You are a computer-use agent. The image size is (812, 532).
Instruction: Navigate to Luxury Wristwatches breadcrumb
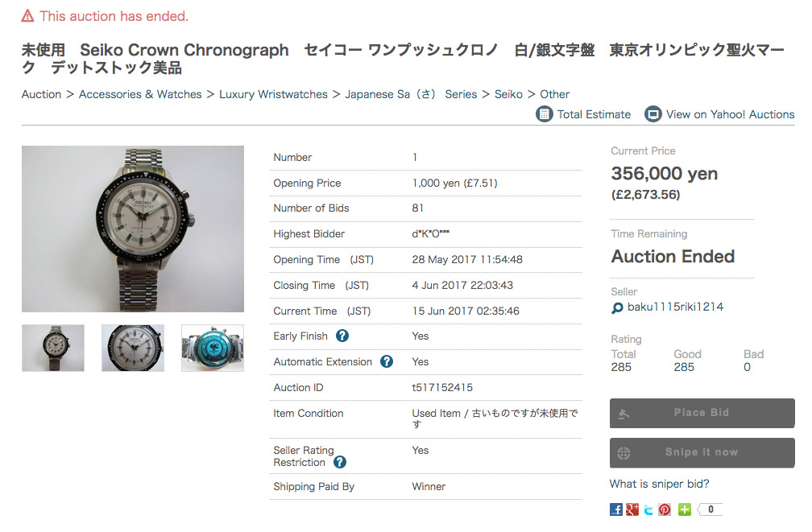273,94
